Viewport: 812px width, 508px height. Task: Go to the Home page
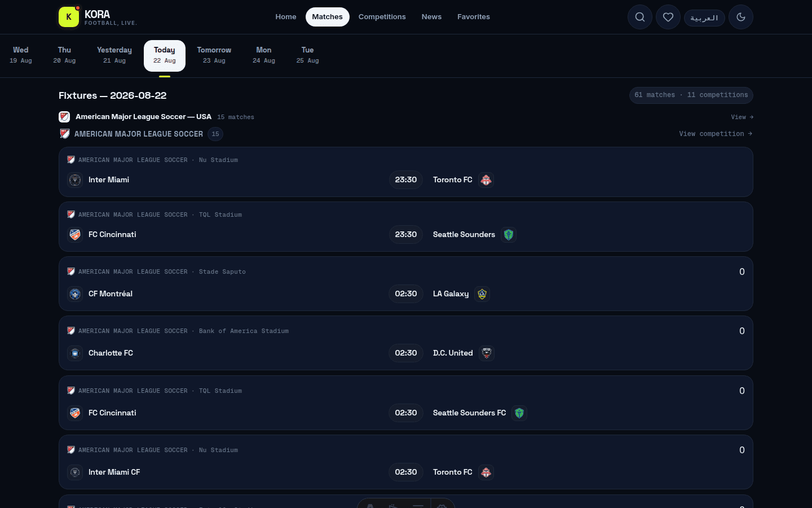tap(286, 17)
